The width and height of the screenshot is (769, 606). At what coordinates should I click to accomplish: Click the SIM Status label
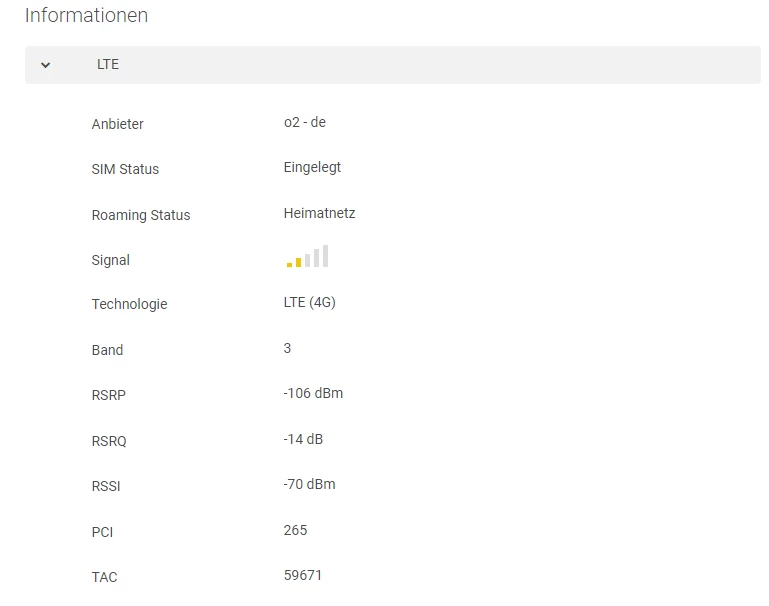click(x=125, y=169)
